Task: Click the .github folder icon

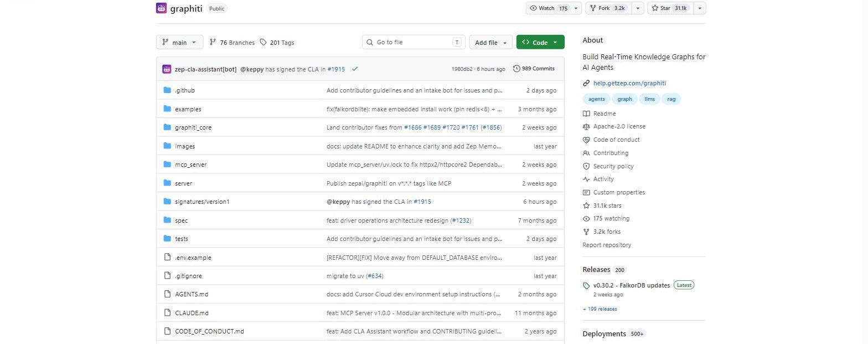Action: pyautogui.click(x=167, y=90)
